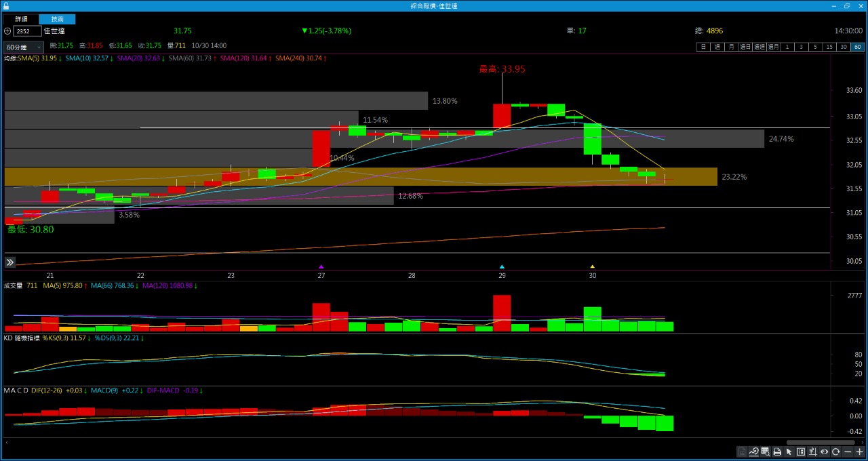Screen dimensions: 868x461
Task: Open the trendline drawing tool
Action: [754, 452]
